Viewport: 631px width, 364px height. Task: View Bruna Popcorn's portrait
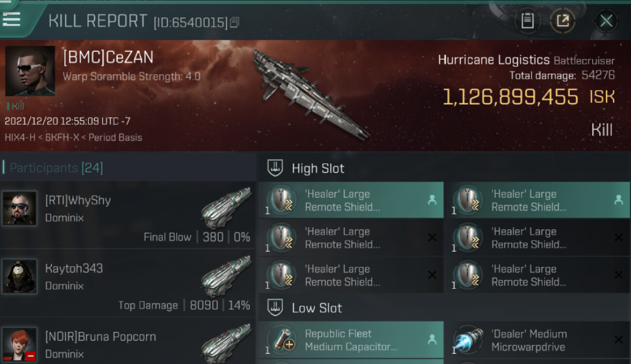click(19, 344)
